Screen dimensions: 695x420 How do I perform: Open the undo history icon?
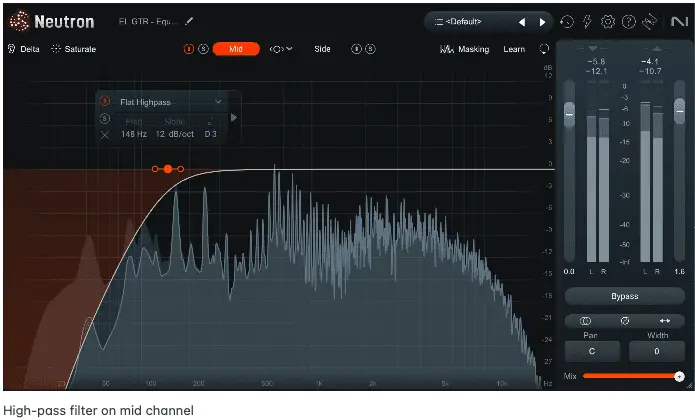(x=567, y=21)
